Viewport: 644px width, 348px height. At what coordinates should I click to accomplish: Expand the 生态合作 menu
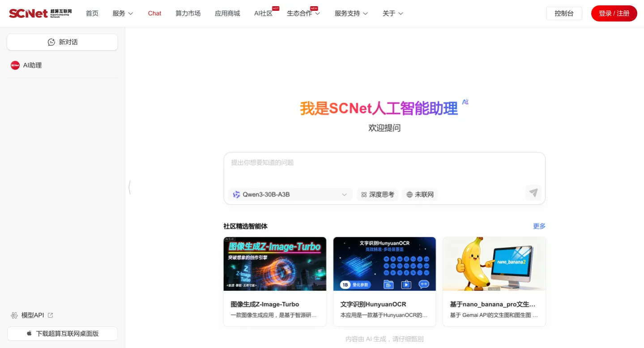coord(303,13)
